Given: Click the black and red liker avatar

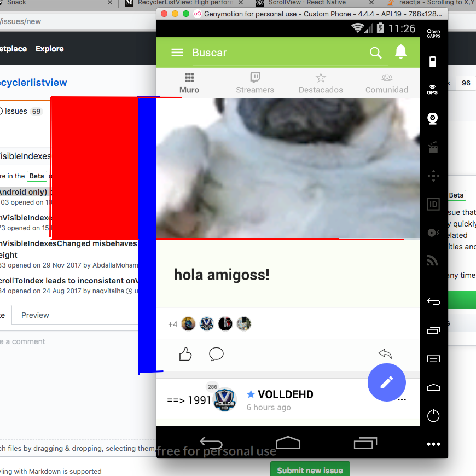Looking at the screenshot, I should (x=225, y=323).
